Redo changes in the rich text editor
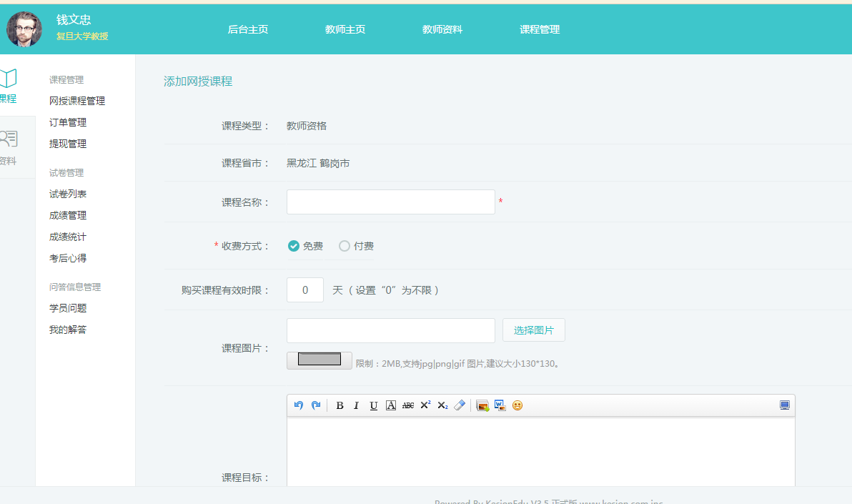The width and height of the screenshot is (852, 504). [x=316, y=405]
